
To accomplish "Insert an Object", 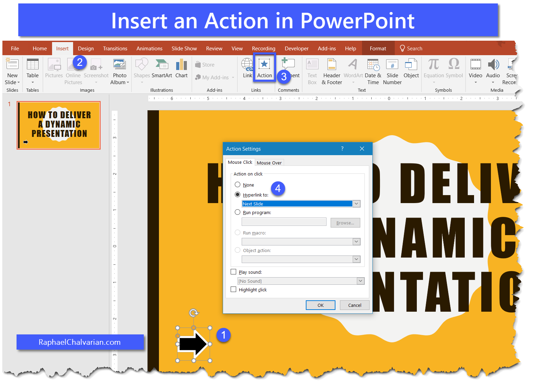I will coord(411,68).
